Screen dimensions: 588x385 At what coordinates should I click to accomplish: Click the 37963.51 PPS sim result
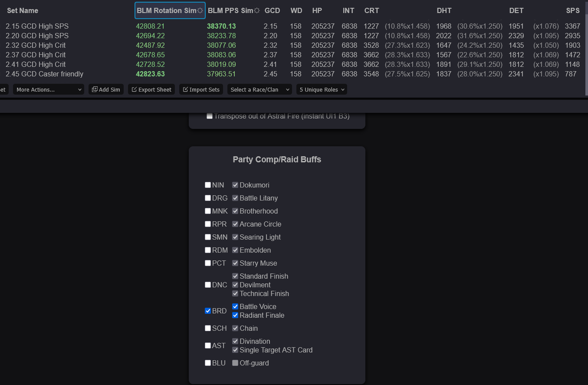pyautogui.click(x=221, y=74)
